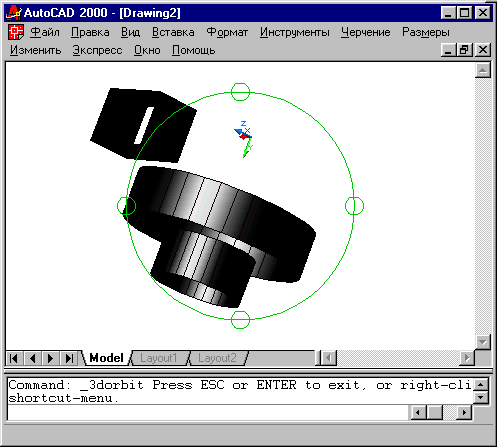Restore the inner drawing window
The image size is (497, 447).
pos(464,50)
